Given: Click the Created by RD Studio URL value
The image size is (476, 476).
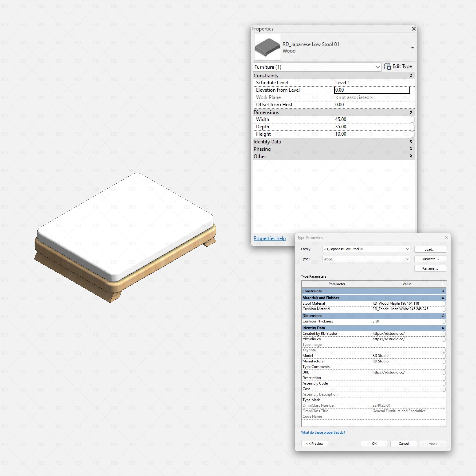Looking at the screenshot, I should point(407,334).
